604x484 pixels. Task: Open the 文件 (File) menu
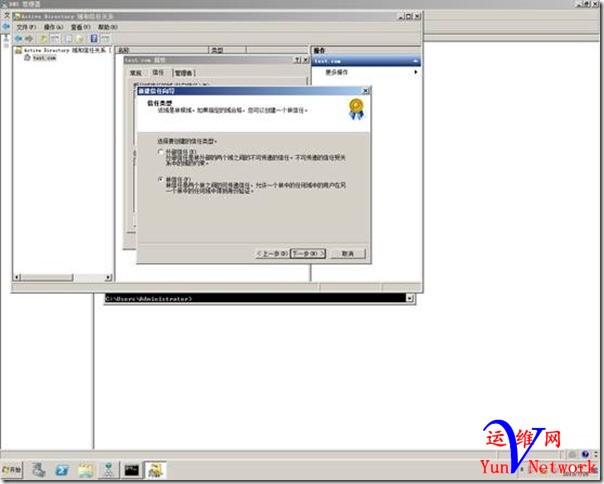click(26, 27)
